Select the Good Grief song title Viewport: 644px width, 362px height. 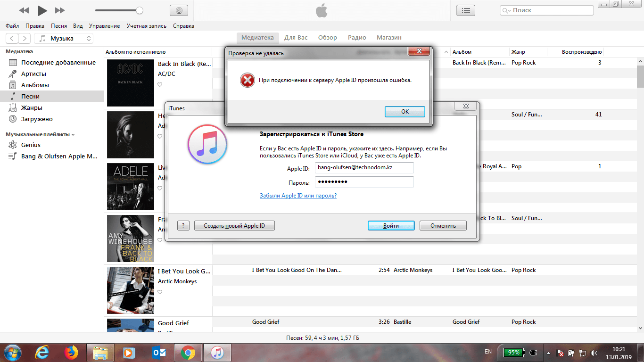[x=265, y=322]
